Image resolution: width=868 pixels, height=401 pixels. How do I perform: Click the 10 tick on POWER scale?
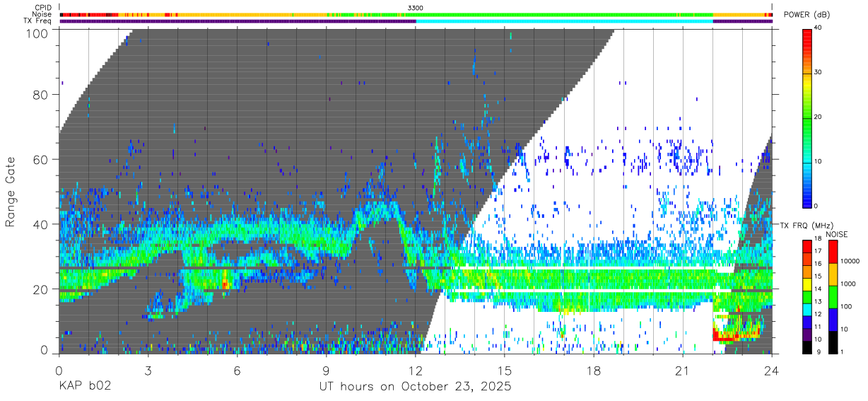tap(818, 161)
